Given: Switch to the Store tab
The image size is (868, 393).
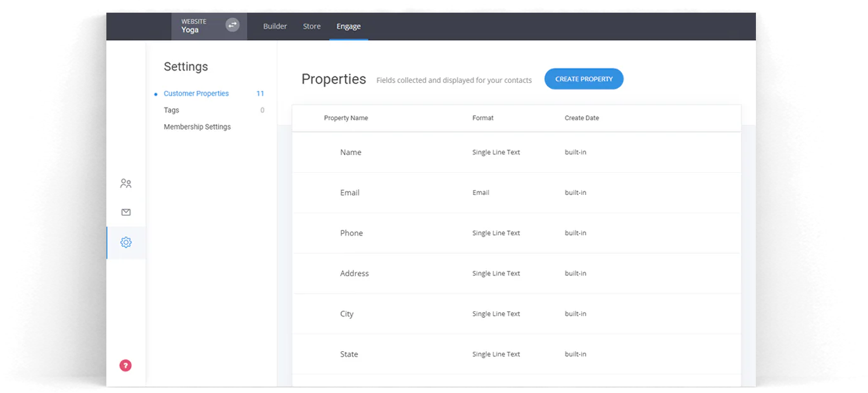Looking at the screenshot, I should tap(311, 26).
